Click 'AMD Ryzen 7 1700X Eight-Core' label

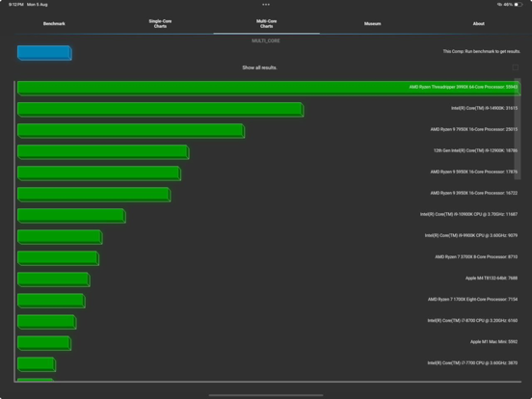[472, 299]
